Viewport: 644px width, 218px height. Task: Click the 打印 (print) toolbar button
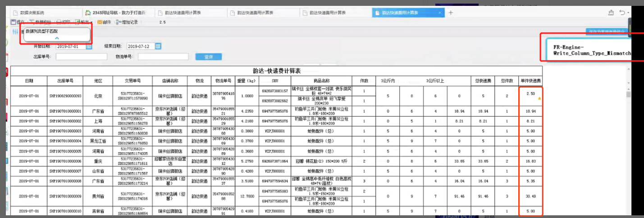click(64, 22)
